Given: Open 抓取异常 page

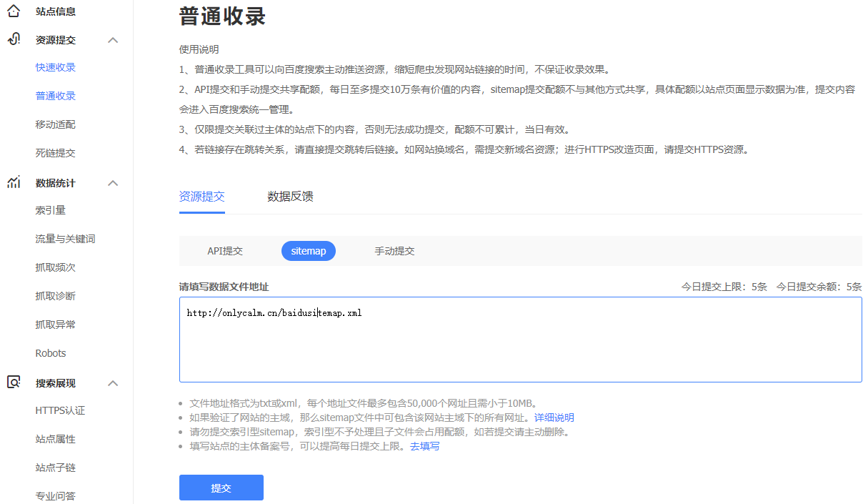Looking at the screenshot, I should (x=56, y=325).
